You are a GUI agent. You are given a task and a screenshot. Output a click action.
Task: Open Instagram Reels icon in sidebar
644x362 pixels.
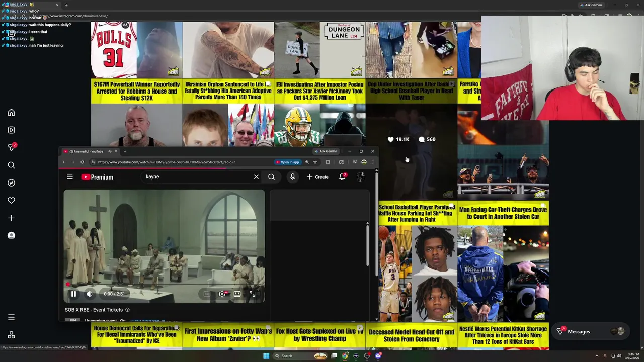click(x=11, y=130)
